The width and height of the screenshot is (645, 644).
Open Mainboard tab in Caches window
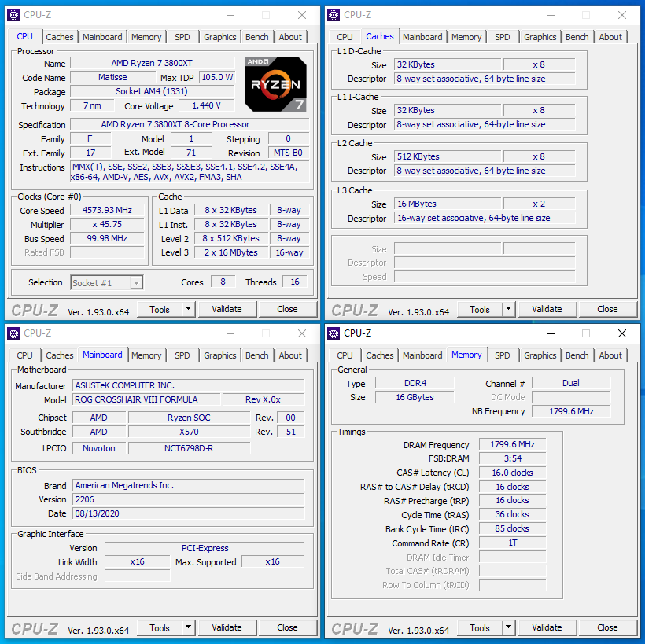[422, 37]
